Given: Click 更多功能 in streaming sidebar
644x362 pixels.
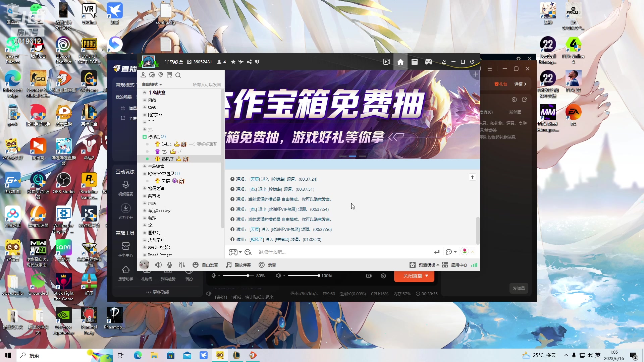Looking at the screenshot, I should [158, 292].
